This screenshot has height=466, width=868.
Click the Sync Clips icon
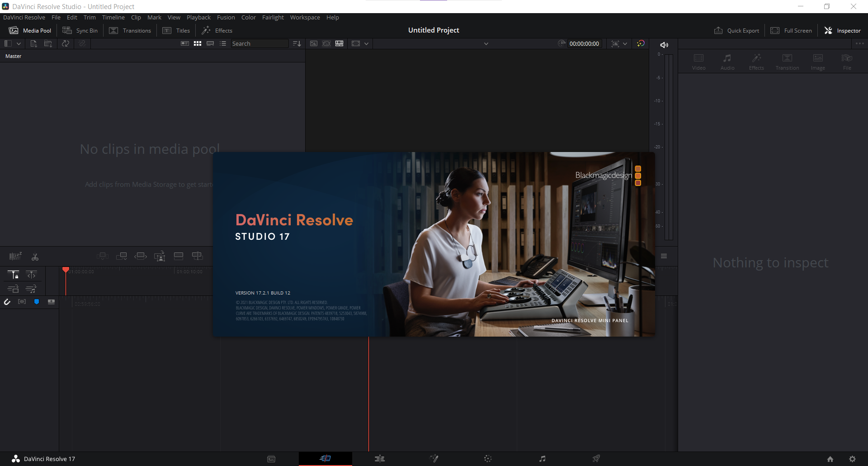(x=66, y=43)
